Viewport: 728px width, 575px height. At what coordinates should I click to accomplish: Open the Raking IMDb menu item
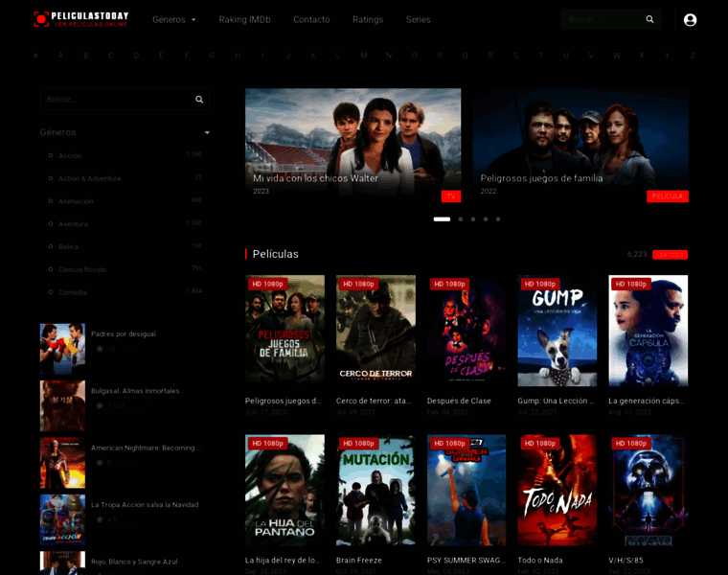pyautogui.click(x=244, y=20)
